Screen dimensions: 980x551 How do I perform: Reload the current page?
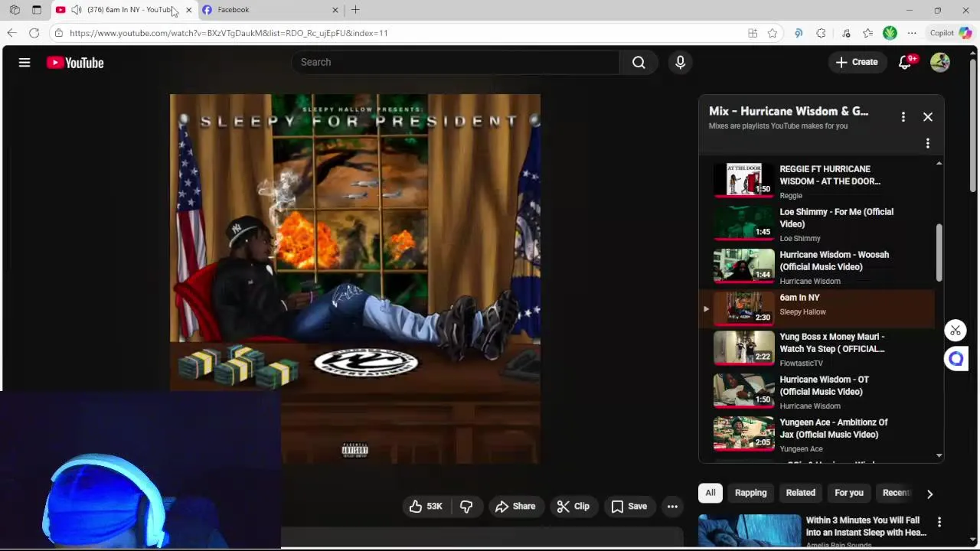pos(34,33)
